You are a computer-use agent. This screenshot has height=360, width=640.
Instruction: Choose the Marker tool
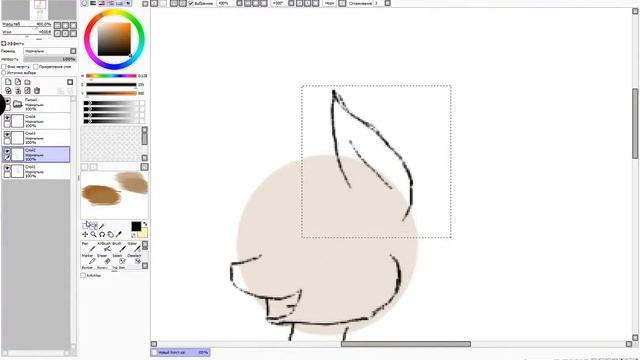click(89, 259)
